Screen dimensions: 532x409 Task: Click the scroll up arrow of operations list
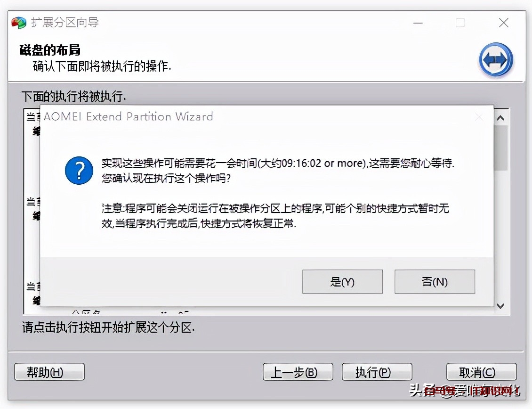(x=501, y=118)
